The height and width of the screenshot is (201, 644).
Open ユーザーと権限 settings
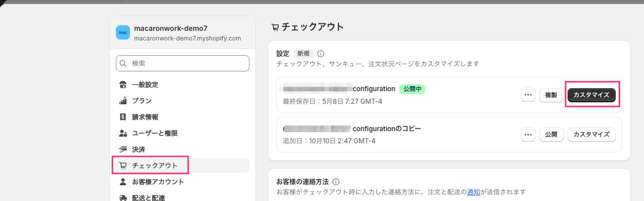tap(183, 133)
